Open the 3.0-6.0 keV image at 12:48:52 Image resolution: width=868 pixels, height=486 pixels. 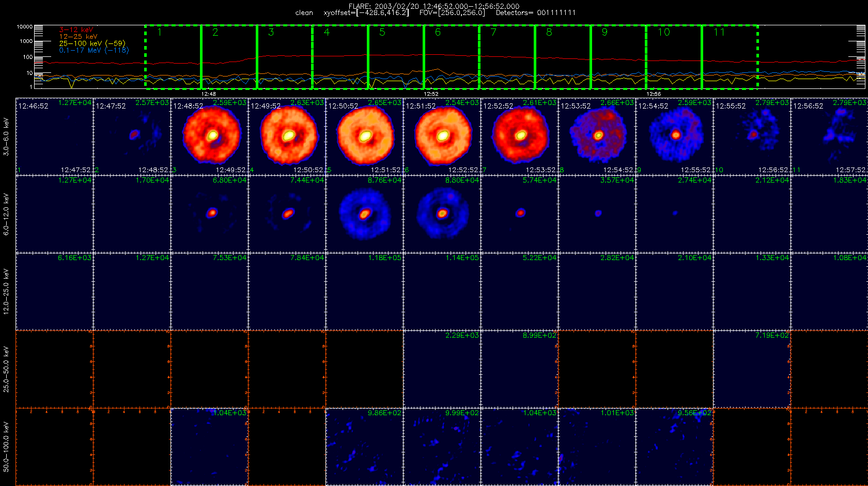pyautogui.click(x=210, y=136)
